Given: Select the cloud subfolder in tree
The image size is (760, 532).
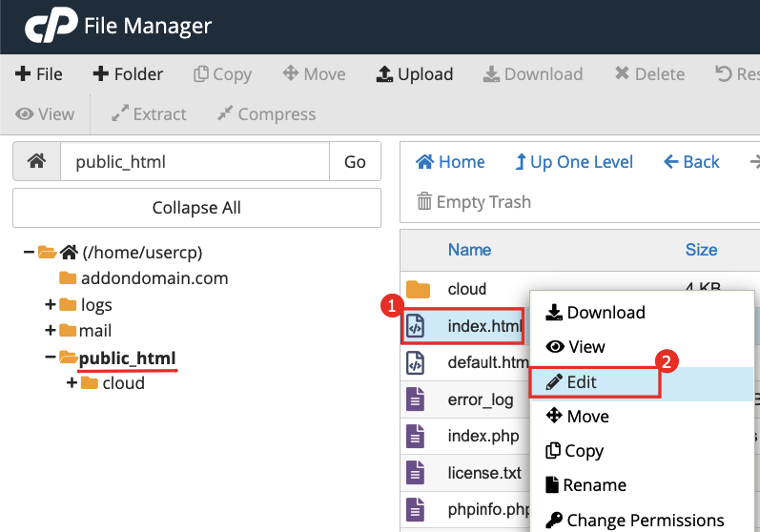Looking at the screenshot, I should tap(124, 383).
